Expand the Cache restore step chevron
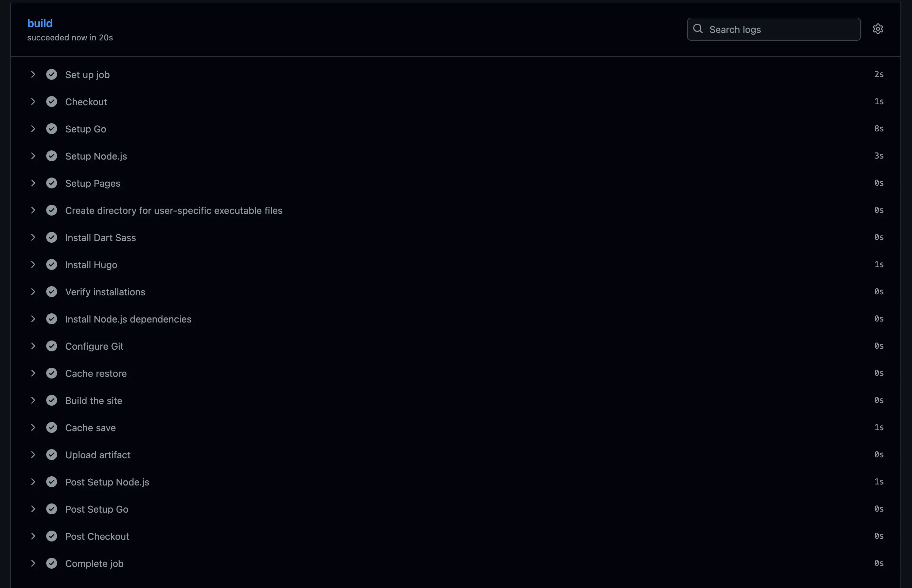 click(33, 373)
